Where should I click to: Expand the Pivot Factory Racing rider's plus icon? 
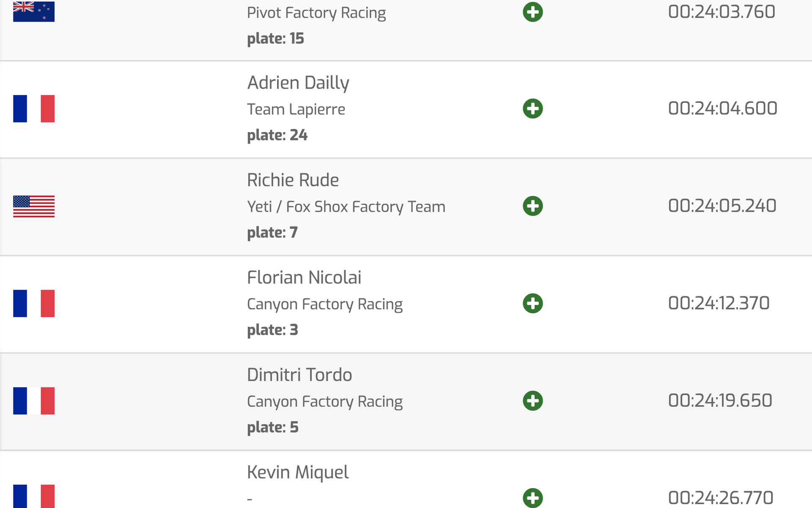coord(533,12)
